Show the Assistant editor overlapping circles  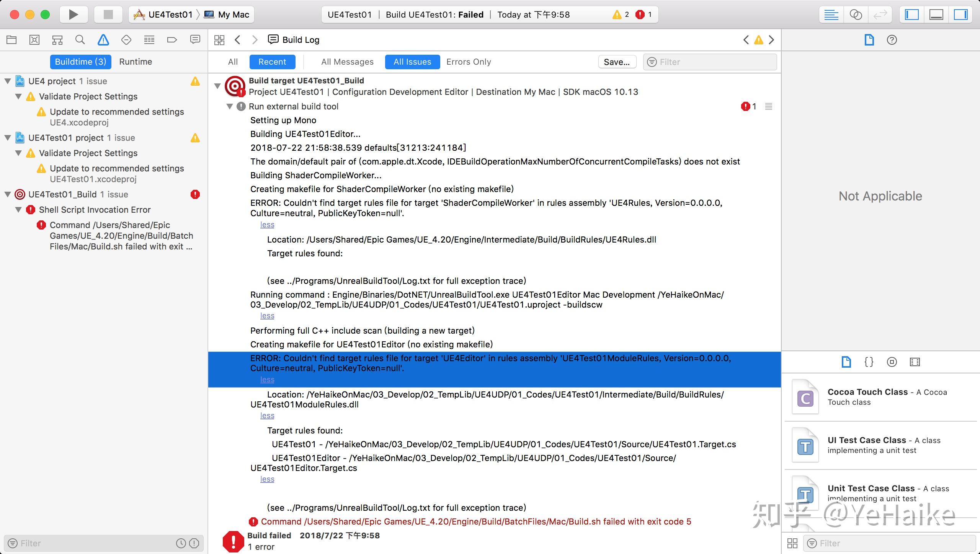pos(856,15)
